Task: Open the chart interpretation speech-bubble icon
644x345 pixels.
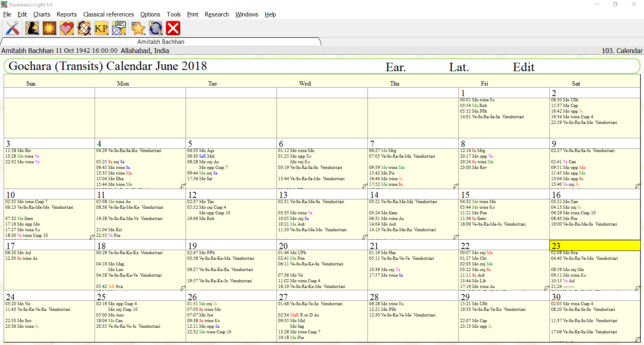Action: click(x=119, y=28)
